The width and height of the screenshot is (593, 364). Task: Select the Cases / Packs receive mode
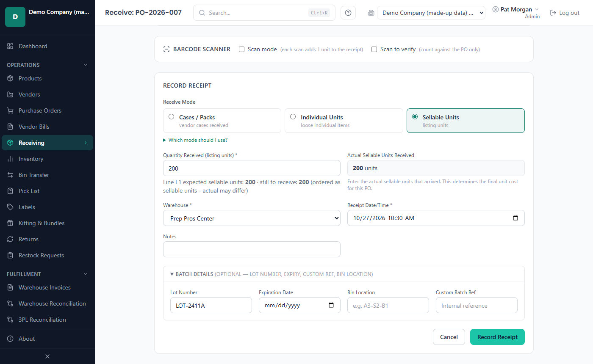click(222, 121)
